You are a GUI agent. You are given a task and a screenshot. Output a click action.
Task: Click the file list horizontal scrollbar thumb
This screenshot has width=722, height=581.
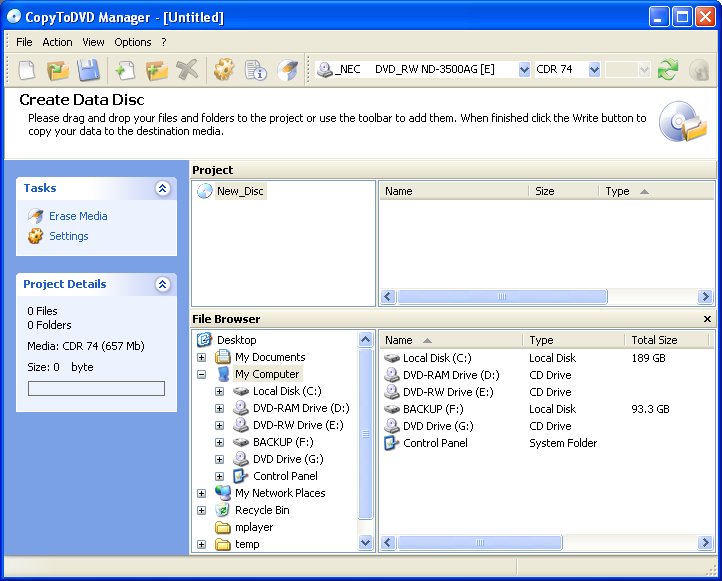coord(480,542)
